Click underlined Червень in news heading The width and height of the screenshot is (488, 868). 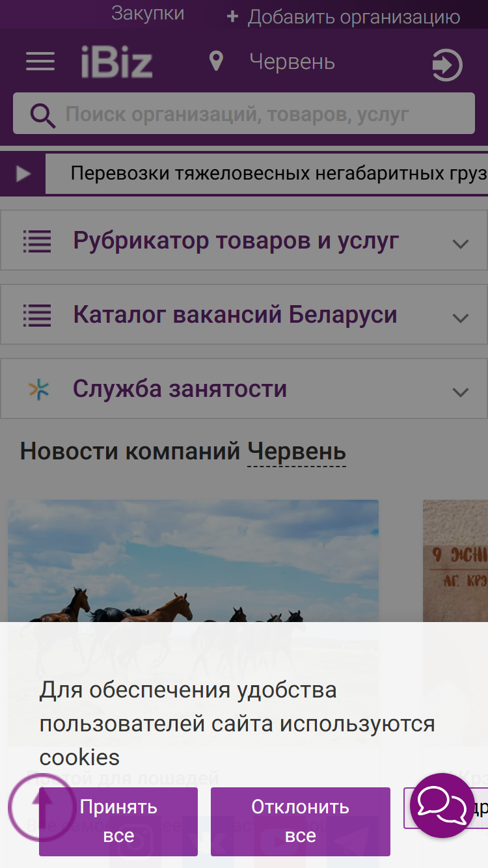297,451
